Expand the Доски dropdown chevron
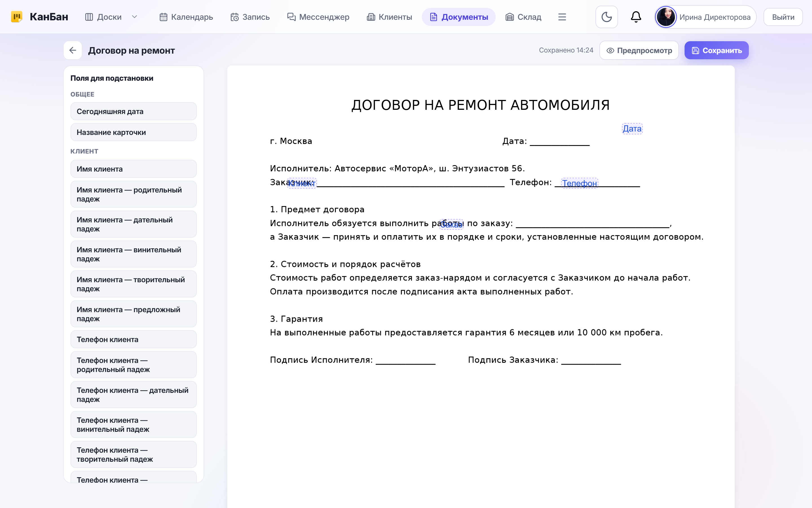Viewport: 812px width, 508px height. click(x=134, y=17)
